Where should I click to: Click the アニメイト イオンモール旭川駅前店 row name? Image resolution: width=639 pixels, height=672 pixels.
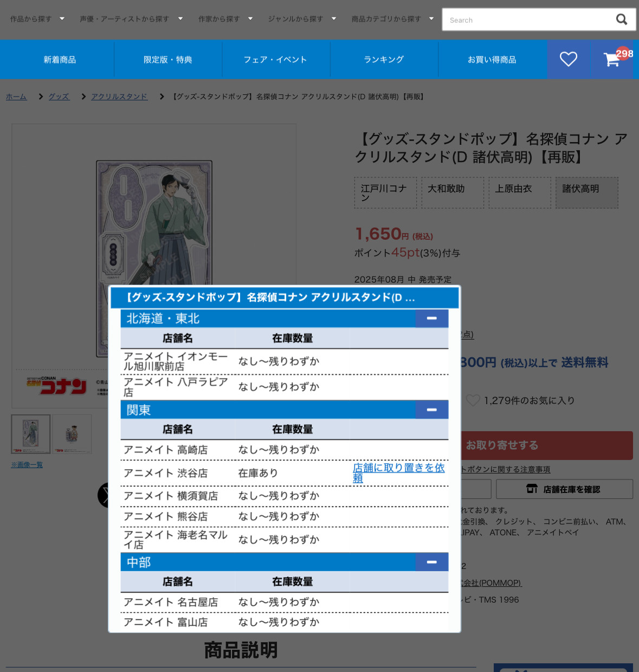click(176, 361)
